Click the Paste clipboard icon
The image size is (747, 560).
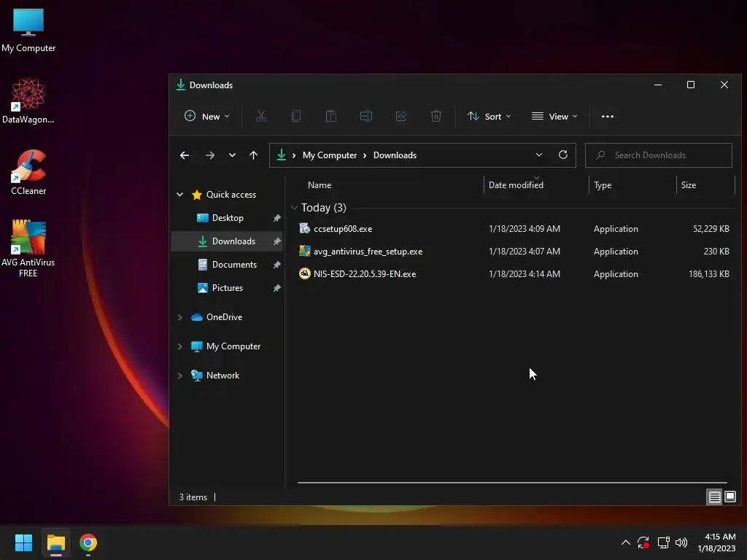coord(331,116)
